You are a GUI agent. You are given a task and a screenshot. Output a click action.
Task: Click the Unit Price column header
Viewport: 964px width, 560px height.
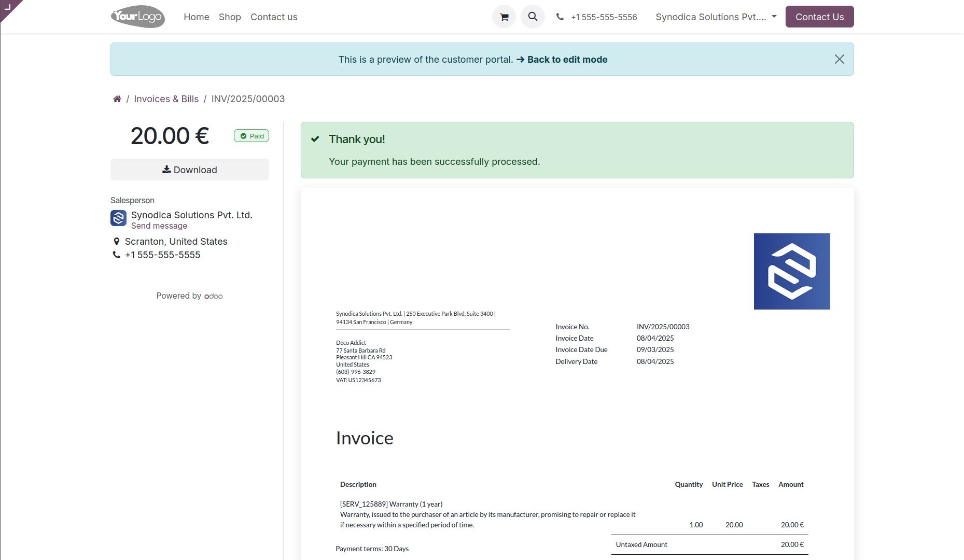(728, 484)
